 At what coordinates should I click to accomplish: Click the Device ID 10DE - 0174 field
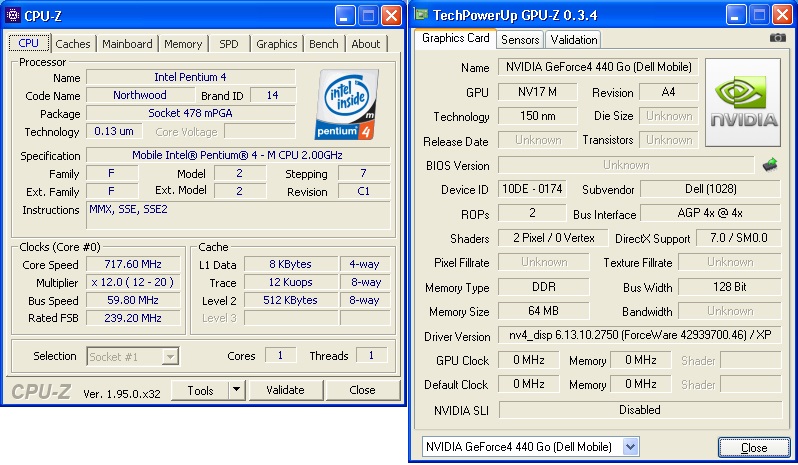point(532,189)
